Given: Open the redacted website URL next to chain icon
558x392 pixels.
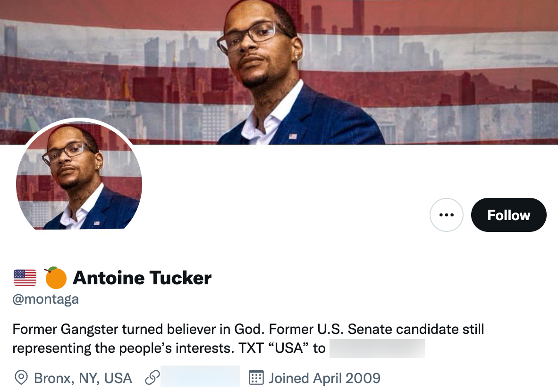Looking at the screenshot, I should 200,376.
